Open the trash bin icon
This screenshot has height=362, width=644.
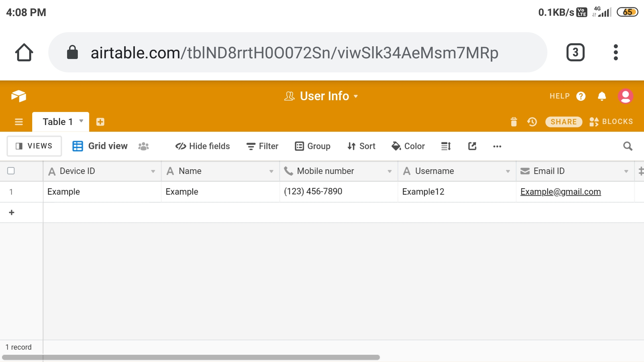coord(514,122)
